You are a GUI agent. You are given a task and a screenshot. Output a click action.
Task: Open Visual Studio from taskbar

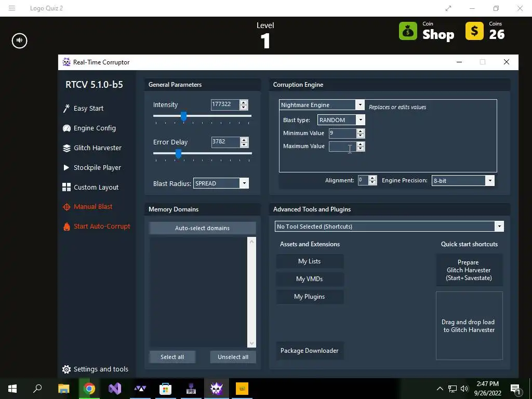coord(115,389)
